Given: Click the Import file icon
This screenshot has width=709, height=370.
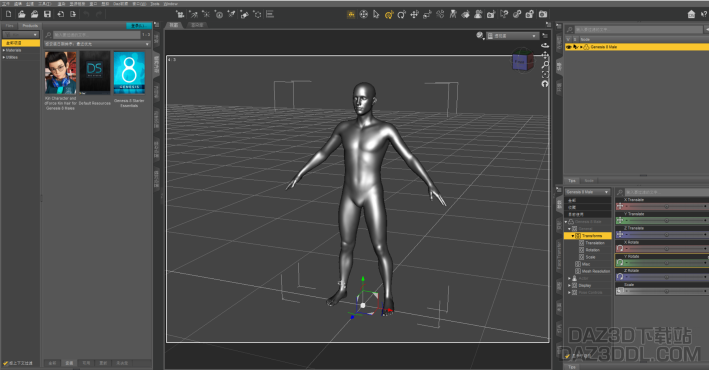Looking at the screenshot, I should [x=60, y=14].
